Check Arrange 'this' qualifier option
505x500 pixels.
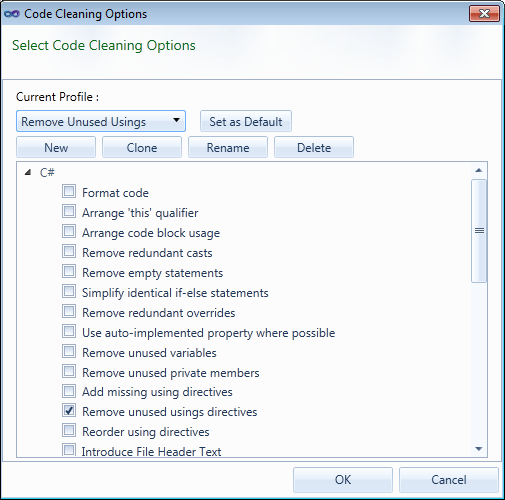pyautogui.click(x=69, y=211)
